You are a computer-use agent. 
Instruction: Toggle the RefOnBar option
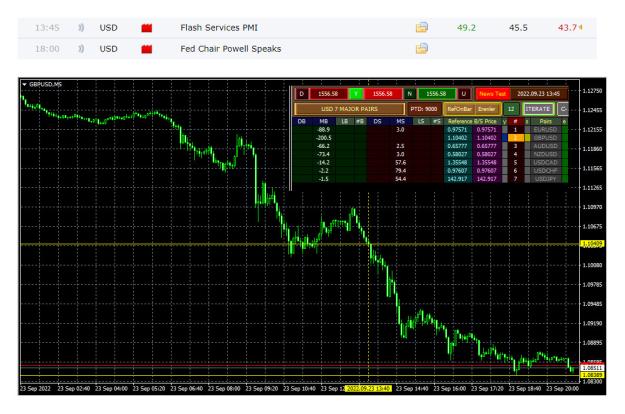click(459, 109)
